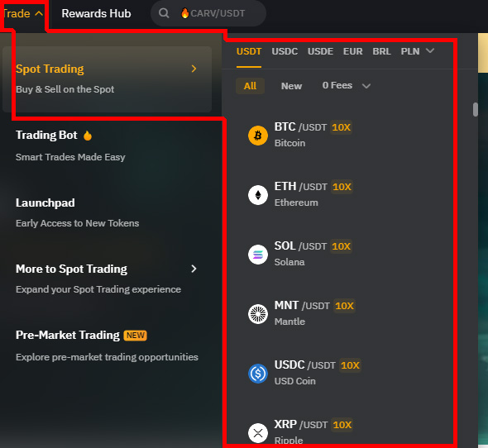Switch to the USDC tab
The height and width of the screenshot is (448, 488).
[x=285, y=51]
